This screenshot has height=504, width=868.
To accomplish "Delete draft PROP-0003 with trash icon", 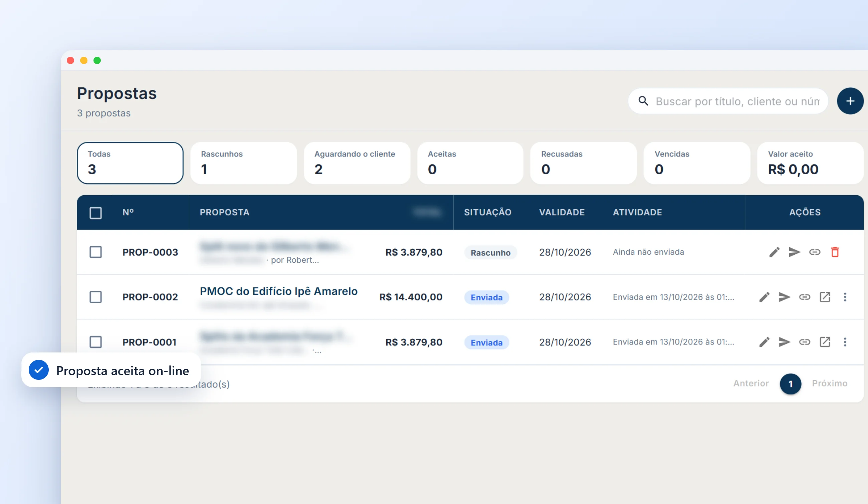I will pyautogui.click(x=835, y=252).
